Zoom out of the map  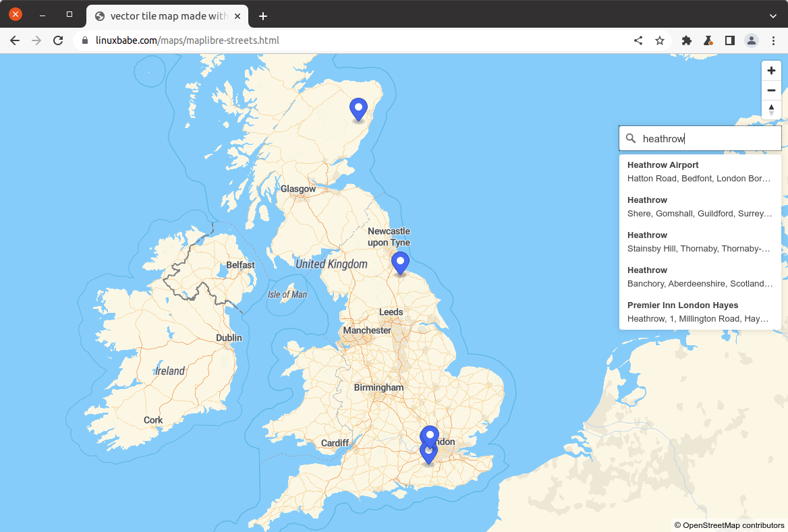771,90
